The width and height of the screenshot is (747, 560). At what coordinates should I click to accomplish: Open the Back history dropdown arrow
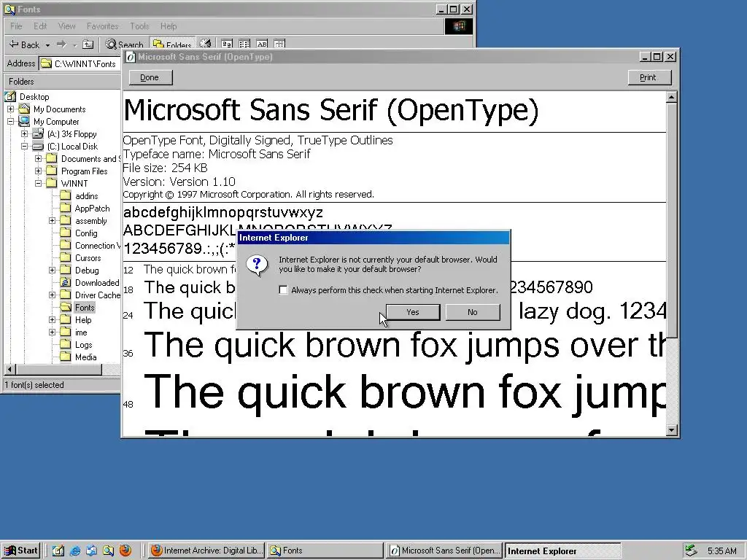(47, 45)
